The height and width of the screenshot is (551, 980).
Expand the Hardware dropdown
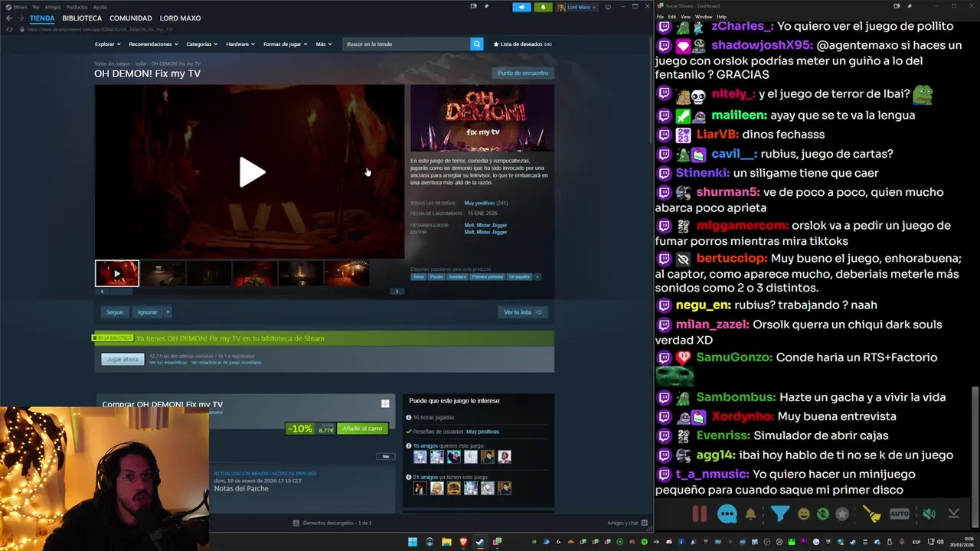click(240, 44)
